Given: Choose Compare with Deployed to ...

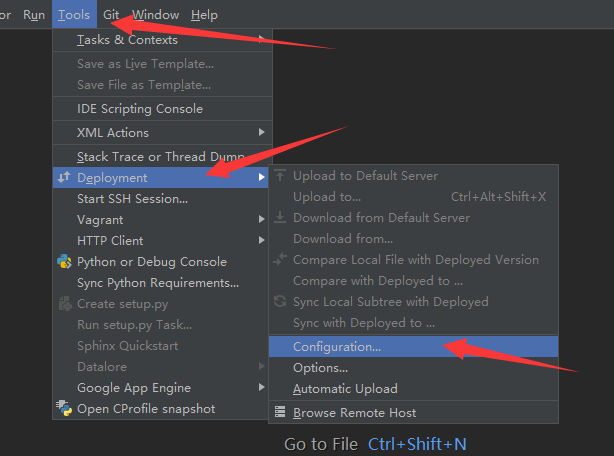Looking at the screenshot, I should click(414, 281).
